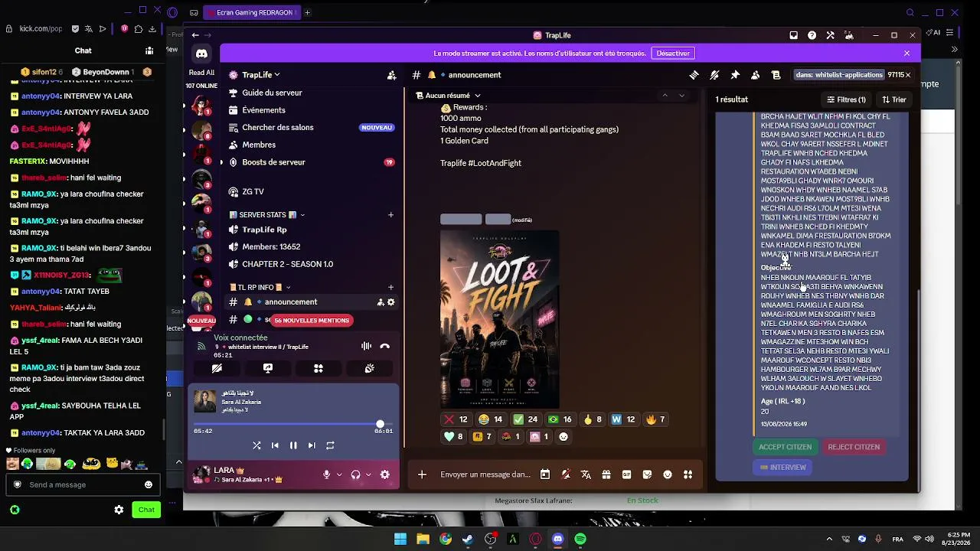Go back to the previous track
980x551 pixels.
coord(275,445)
